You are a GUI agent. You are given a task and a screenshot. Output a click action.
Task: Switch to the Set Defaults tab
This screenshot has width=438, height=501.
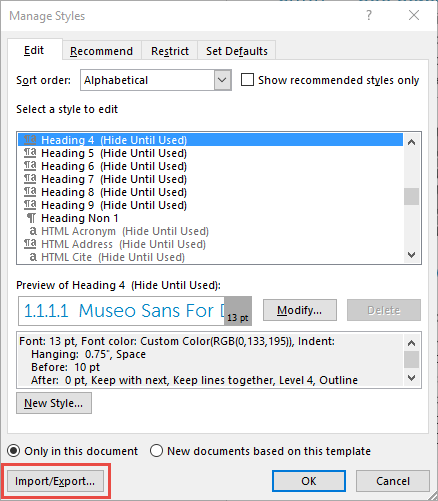pyautogui.click(x=237, y=51)
